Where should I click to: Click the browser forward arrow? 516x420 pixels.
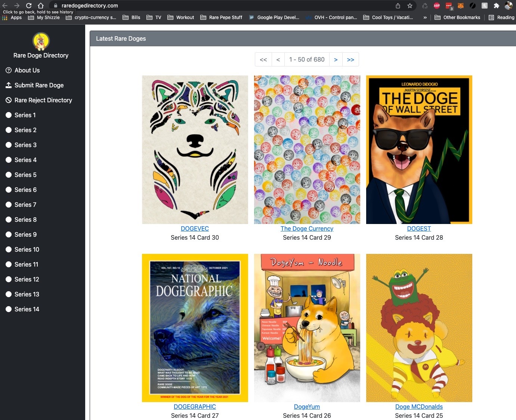click(x=17, y=6)
